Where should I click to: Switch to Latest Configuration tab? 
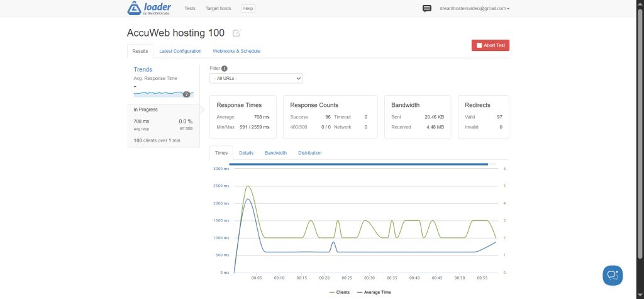180,51
